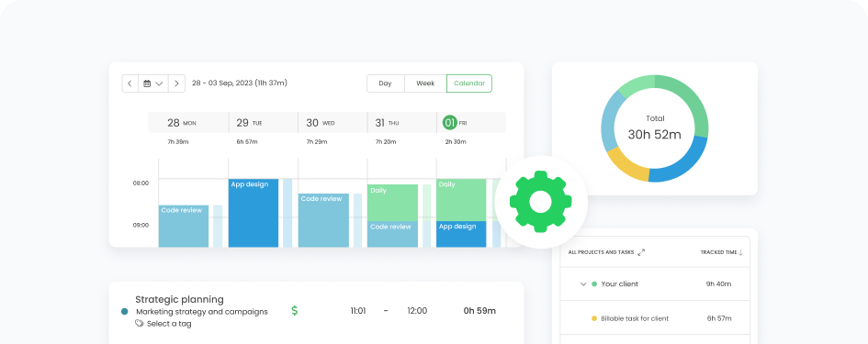Image resolution: width=868 pixels, height=344 pixels.
Task: Go to the next week with the right arrow
Action: pyautogui.click(x=176, y=83)
